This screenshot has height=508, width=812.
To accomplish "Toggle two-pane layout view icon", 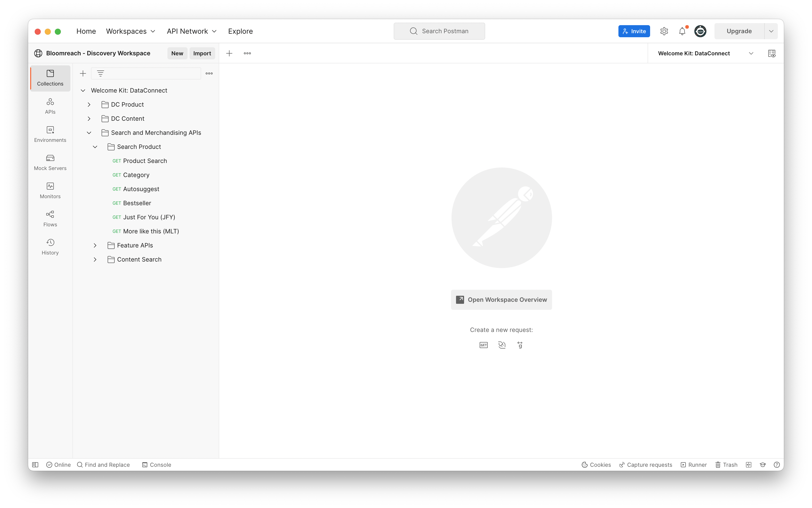I will (749, 465).
